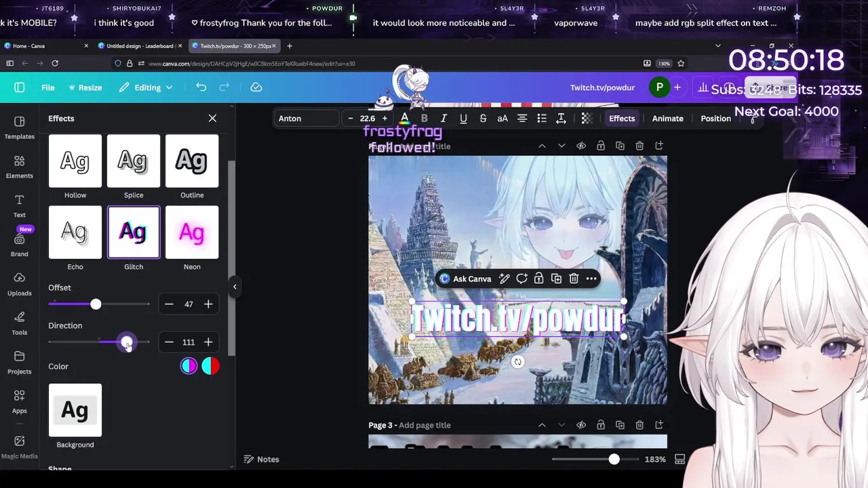Toggle italic formatting
This screenshot has height=488, width=868.
tap(443, 119)
